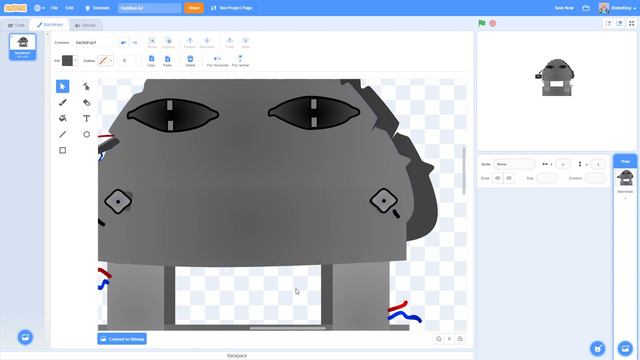
Task: Open the Outline color dropdown
Action: tap(111, 61)
